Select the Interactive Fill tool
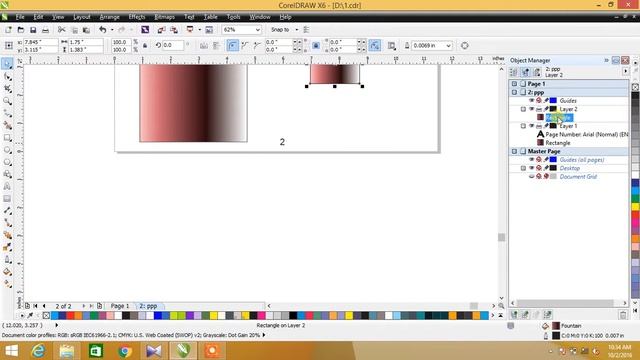The image size is (640, 360). coord(7,284)
